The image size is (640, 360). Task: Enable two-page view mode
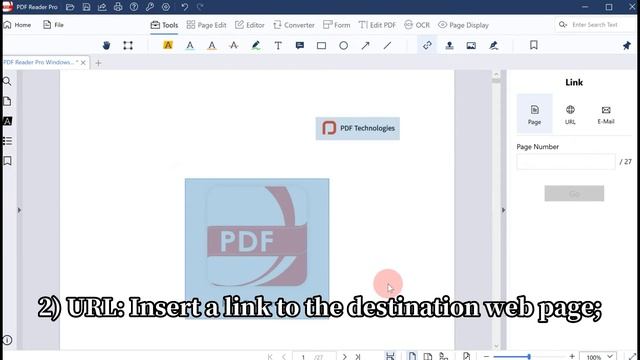point(427,356)
